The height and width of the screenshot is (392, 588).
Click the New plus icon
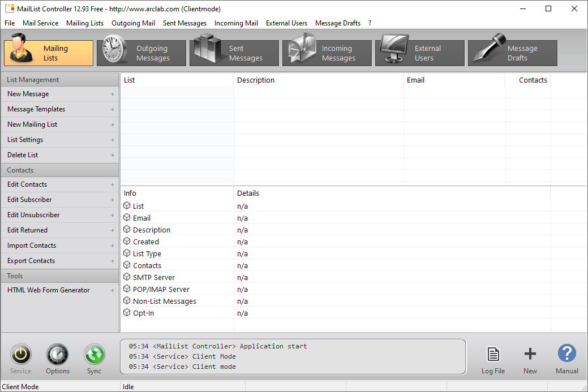[530, 354]
